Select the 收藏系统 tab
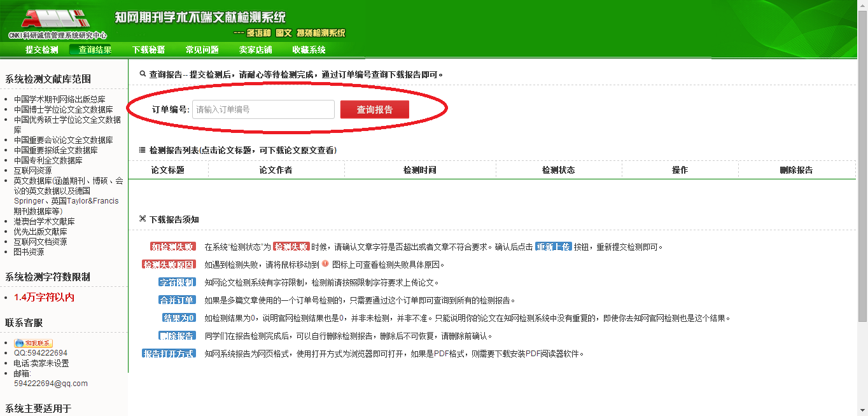Viewport: 868px width, 416px height. tap(309, 50)
